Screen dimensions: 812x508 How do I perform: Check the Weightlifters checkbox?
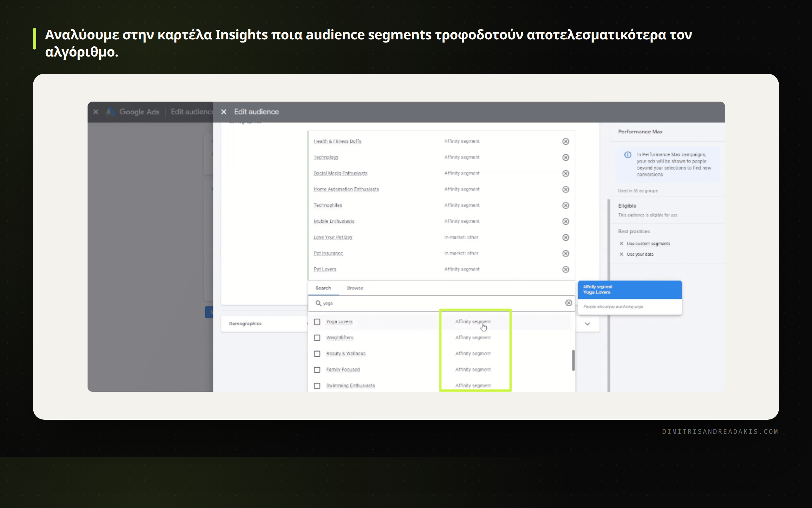317,338
